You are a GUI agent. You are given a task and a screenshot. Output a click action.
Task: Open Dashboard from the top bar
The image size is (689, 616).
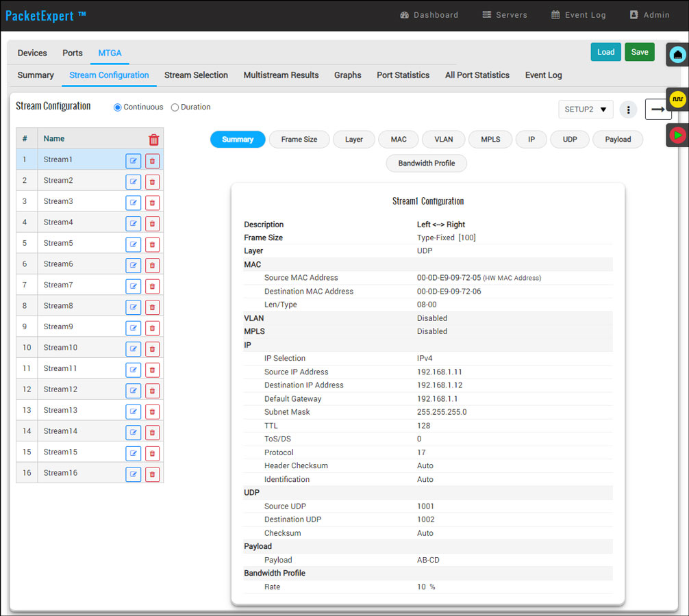[429, 15]
